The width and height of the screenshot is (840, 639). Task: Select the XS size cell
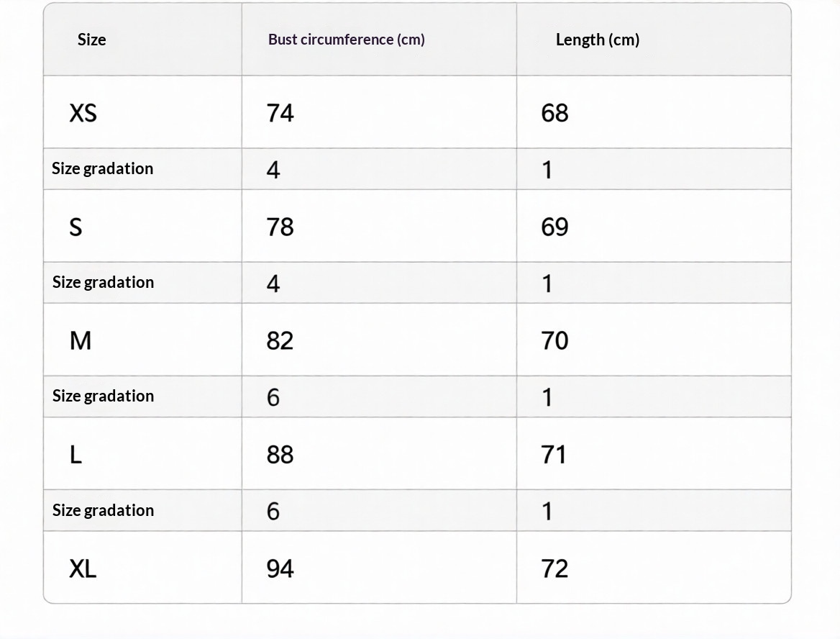[x=83, y=113]
